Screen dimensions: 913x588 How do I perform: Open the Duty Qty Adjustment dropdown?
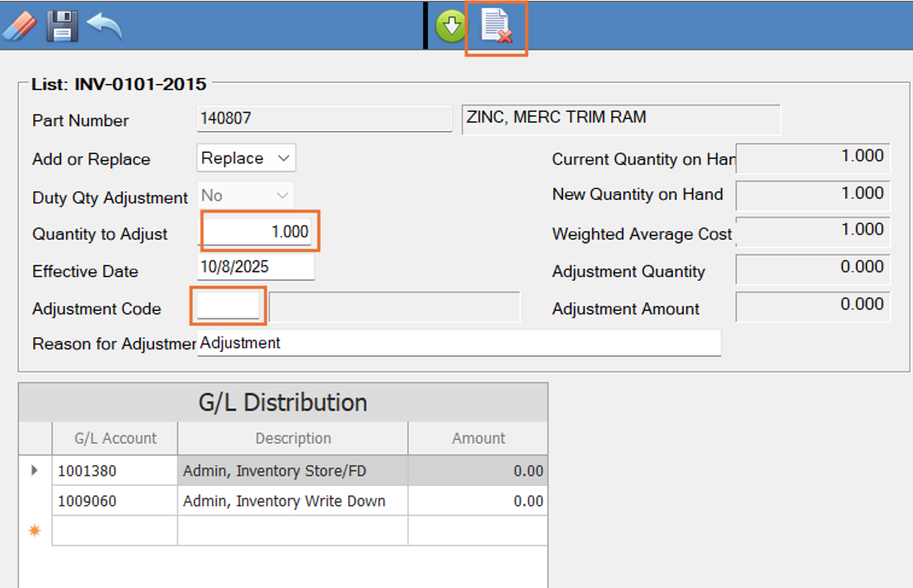tap(246, 196)
